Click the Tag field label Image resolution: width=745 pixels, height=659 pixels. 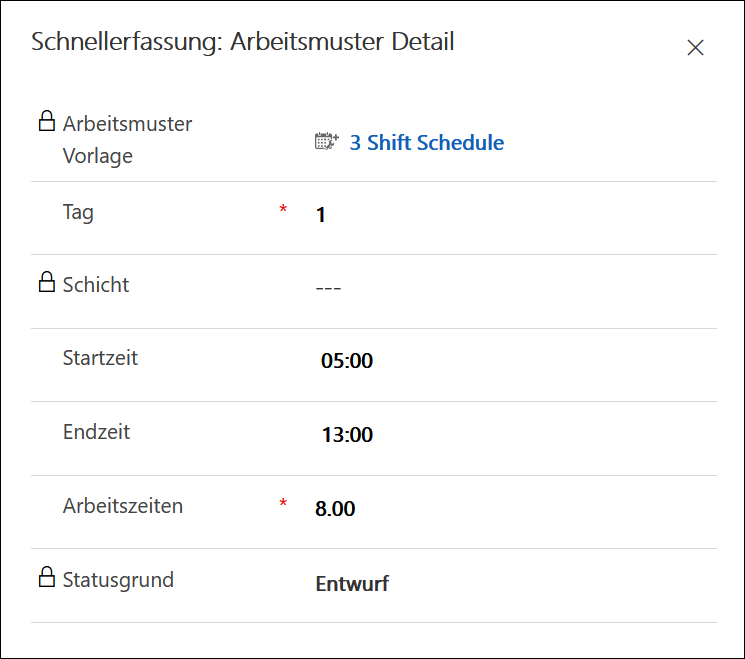click(78, 212)
